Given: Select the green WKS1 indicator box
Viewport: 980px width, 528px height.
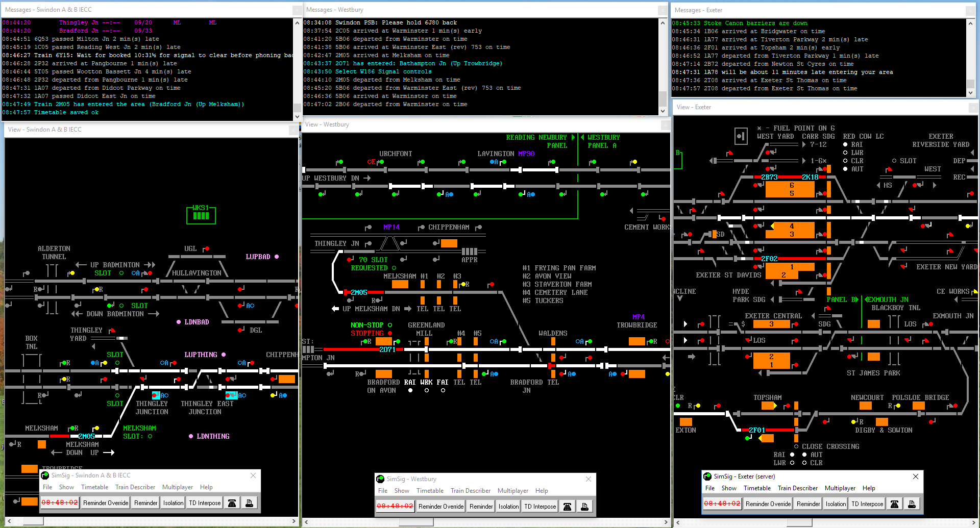Looking at the screenshot, I should pos(201,214).
